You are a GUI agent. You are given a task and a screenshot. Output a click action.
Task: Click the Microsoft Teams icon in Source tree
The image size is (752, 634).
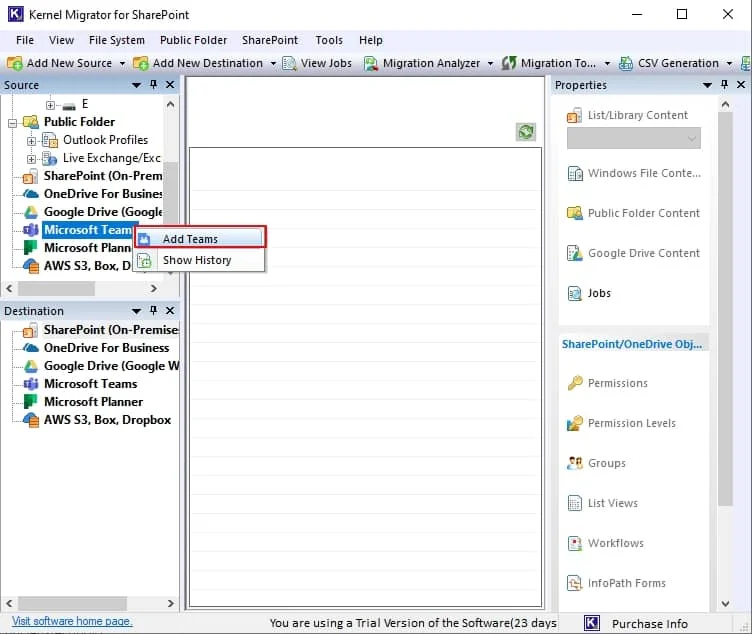click(31, 230)
